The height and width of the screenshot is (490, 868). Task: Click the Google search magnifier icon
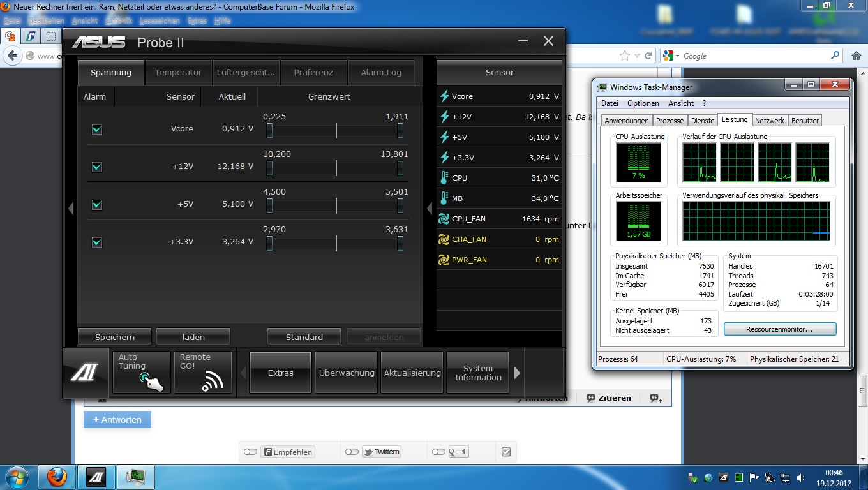(835, 56)
